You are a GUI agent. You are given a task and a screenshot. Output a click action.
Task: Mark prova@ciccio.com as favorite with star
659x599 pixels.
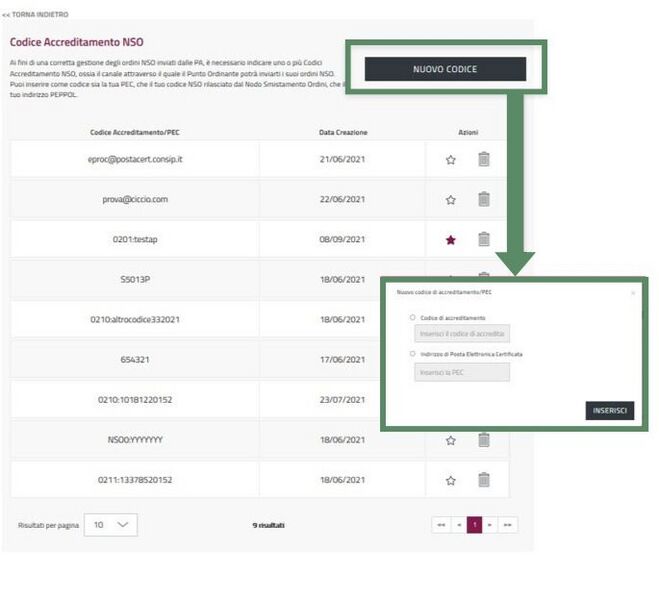click(x=450, y=200)
